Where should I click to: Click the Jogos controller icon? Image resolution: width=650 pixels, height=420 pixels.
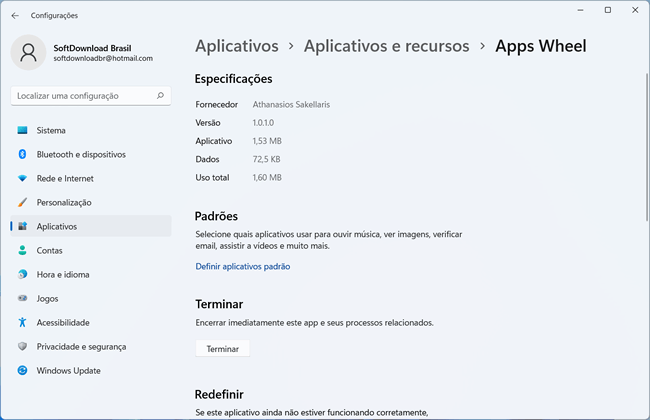pos(22,298)
